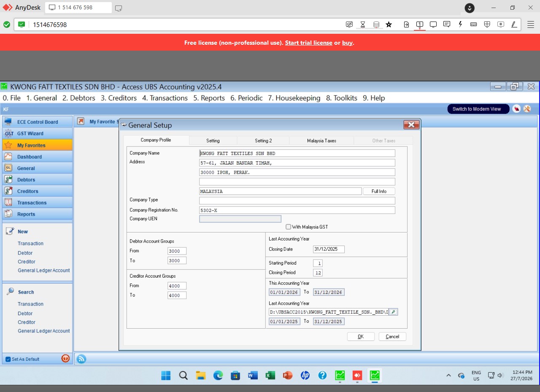The image size is (540, 392).
Task: Open the Dashboard chart icon
Action: point(8,156)
